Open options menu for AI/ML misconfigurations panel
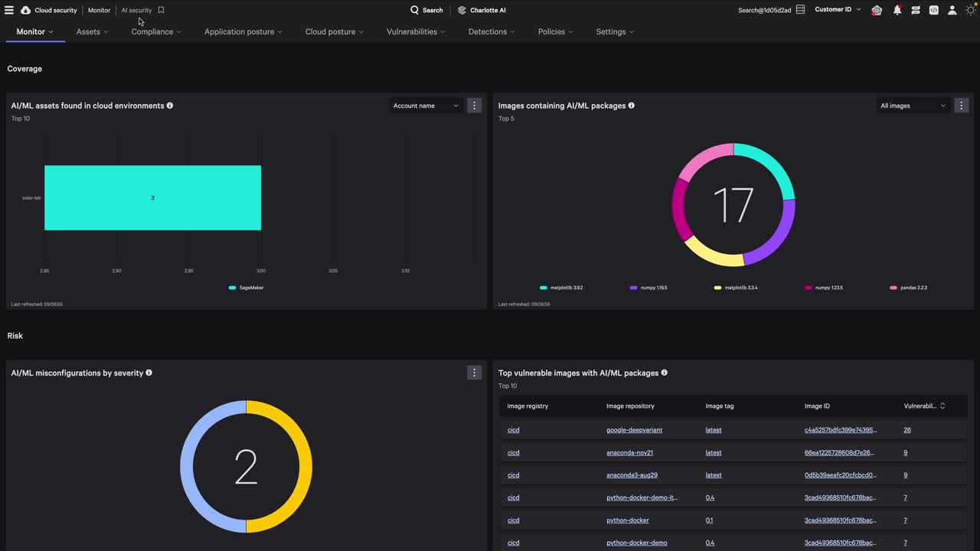The width and height of the screenshot is (980, 551). tap(474, 373)
